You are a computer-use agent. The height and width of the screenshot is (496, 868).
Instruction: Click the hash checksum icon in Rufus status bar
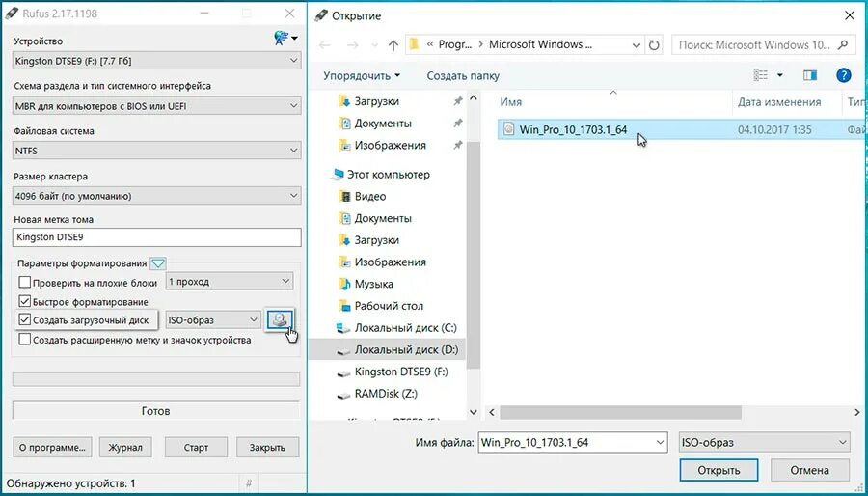tap(249, 483)
